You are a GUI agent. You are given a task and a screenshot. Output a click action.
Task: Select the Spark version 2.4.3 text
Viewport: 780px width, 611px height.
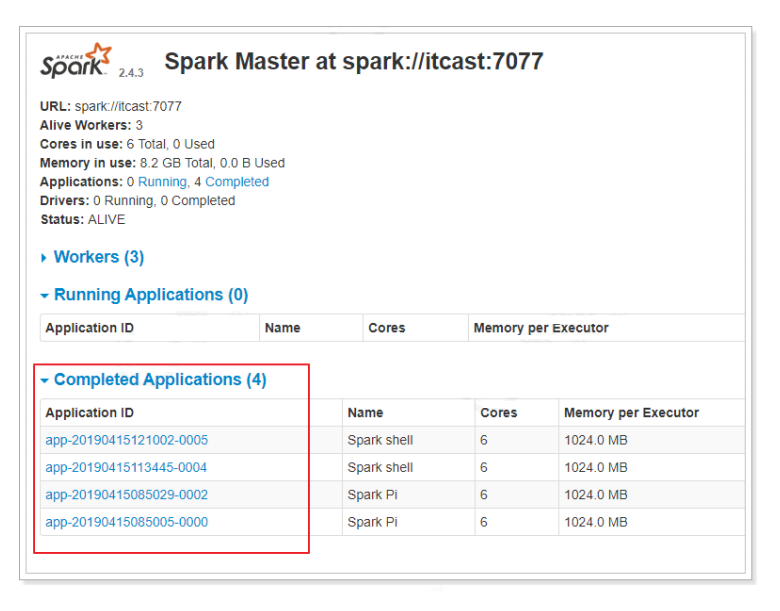tap(131, 73)
